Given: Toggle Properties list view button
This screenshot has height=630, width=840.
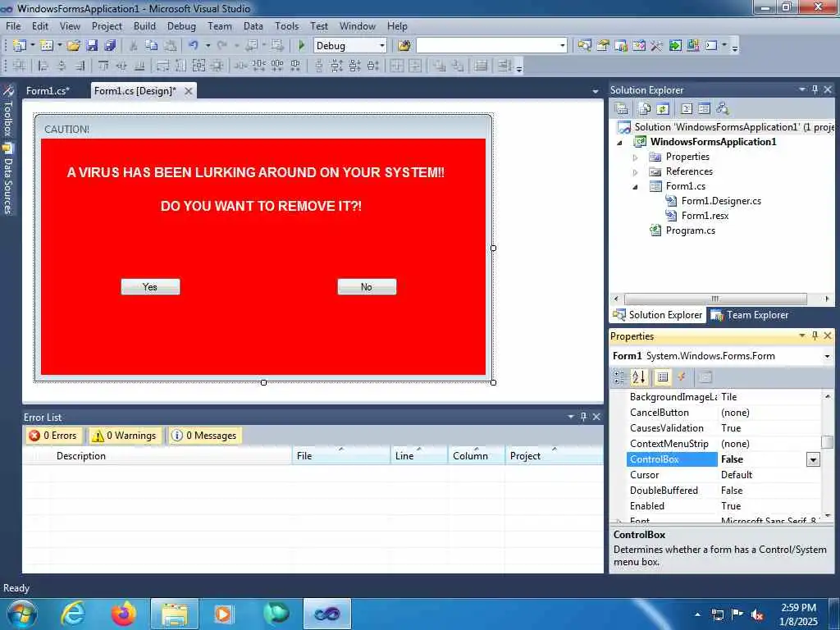Looking at the screenshot, I should (x=663, y=377).
